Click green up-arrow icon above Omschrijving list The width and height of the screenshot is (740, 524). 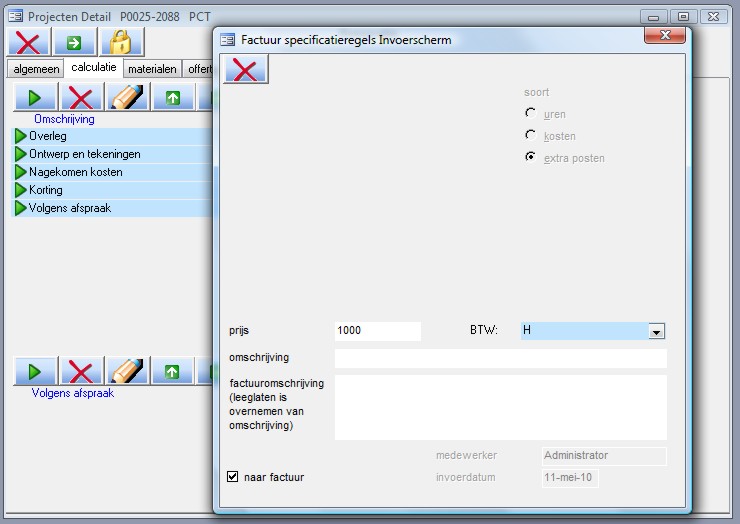(x=173, y=98)
